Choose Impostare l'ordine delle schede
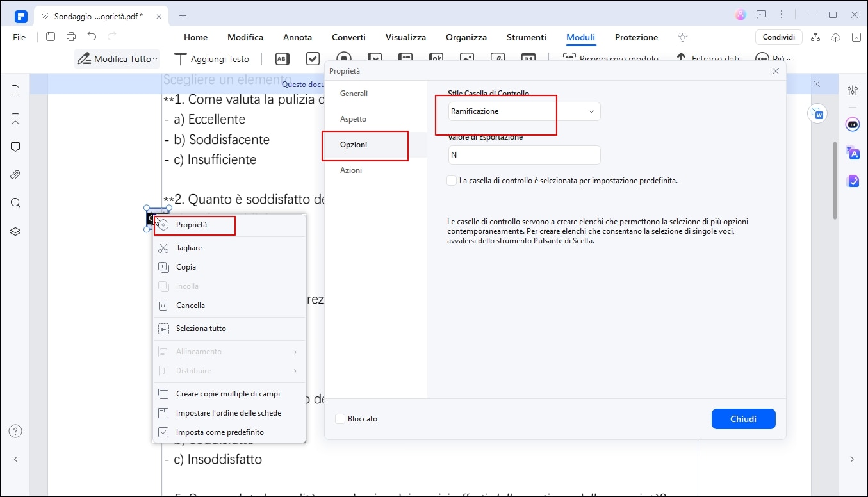This screenshot has width=868, height=497. [229, 413]
